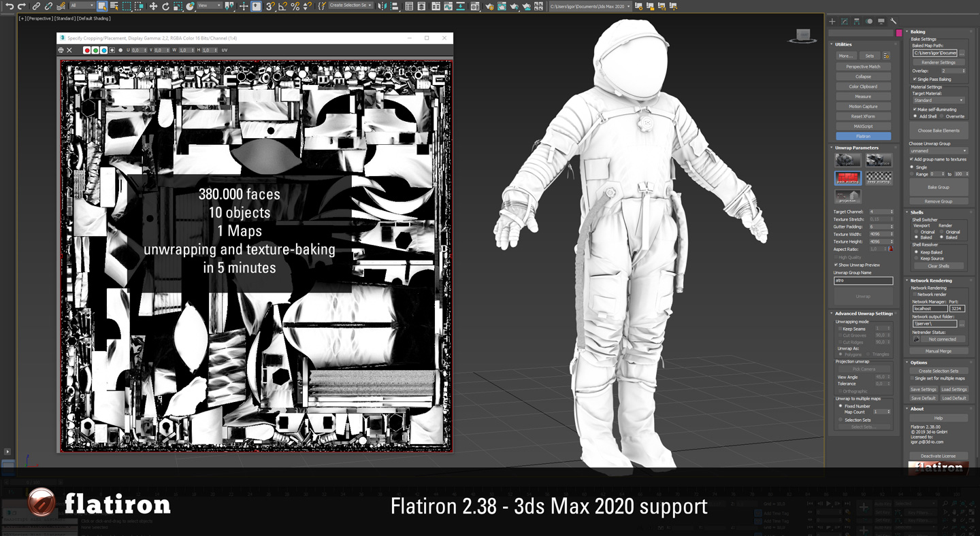Viewport: 980px width, 536px height.
Task: Activate the Select and Scale tool
Action: coord(178,6)
